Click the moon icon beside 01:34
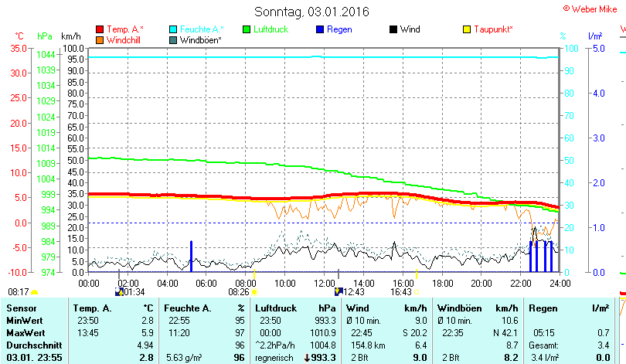The image size is (626, 364). click(118, 292)
